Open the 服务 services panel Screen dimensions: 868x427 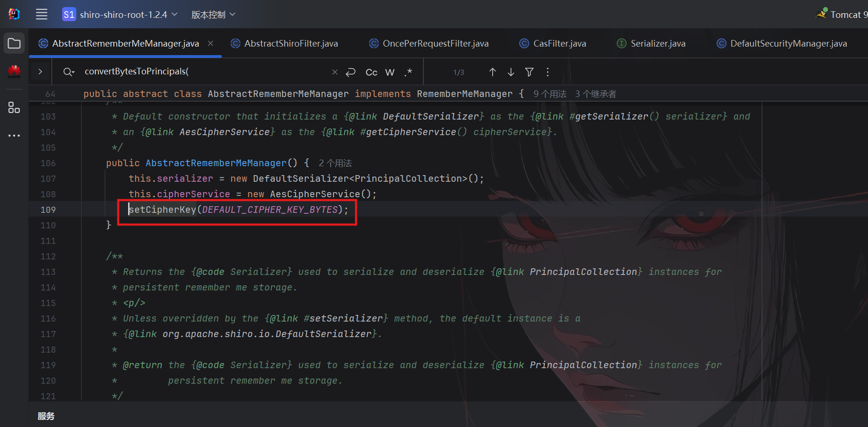(x=46, y=416)
